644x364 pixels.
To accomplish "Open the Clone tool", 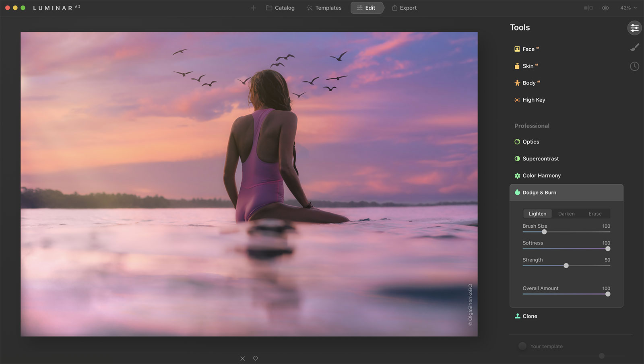I will click(x=530, y=316).
